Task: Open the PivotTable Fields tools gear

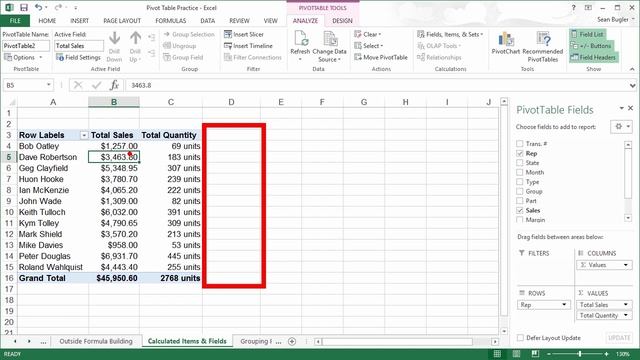Action: tap(621, 127)
